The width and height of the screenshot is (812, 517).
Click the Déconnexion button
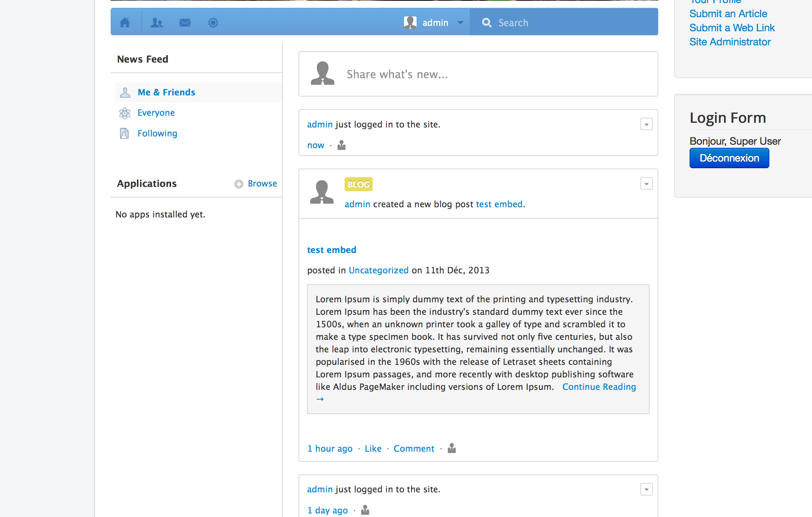pyautogui.click(x=729, y=158)
